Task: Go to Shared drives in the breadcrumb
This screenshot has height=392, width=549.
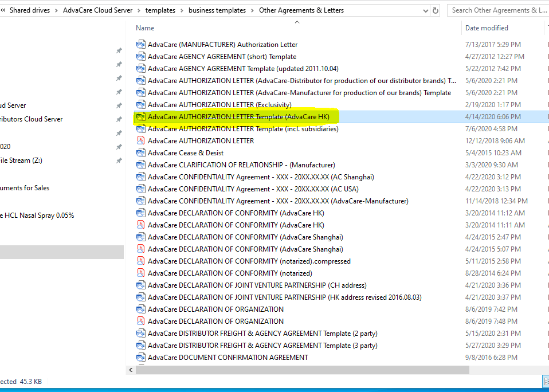Action: (x=29, y=10)
